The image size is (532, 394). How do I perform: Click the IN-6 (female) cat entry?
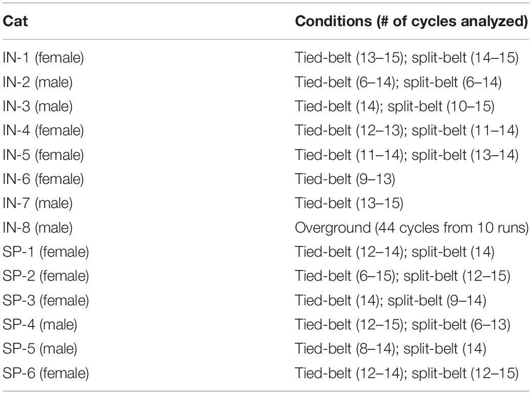point(43,179)
